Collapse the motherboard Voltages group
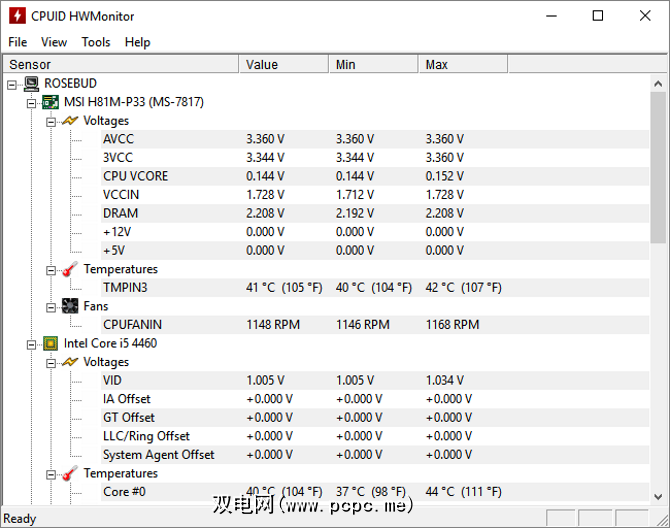 pyautogui.click(x=51, y=122)
